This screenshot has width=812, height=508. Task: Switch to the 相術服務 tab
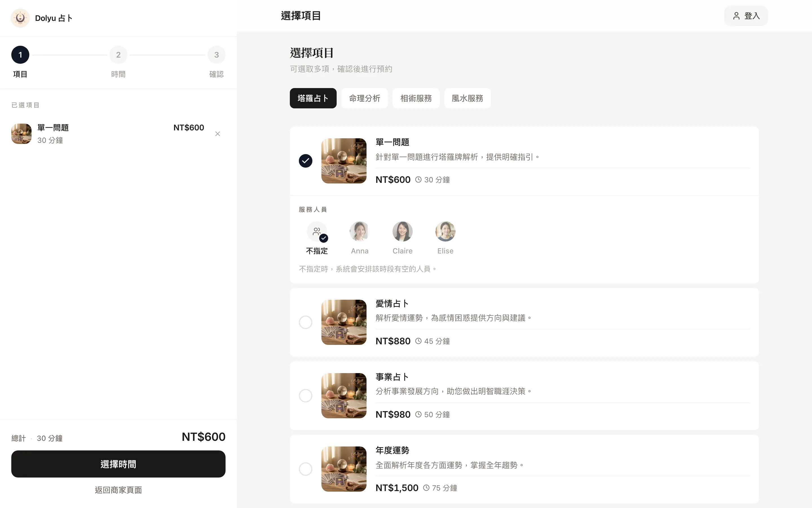pos(416,98)
